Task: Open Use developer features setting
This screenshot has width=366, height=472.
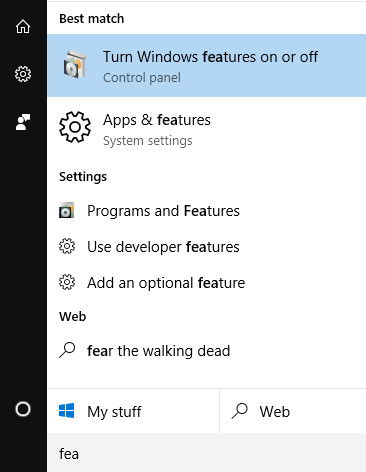Action: (207, 247)
